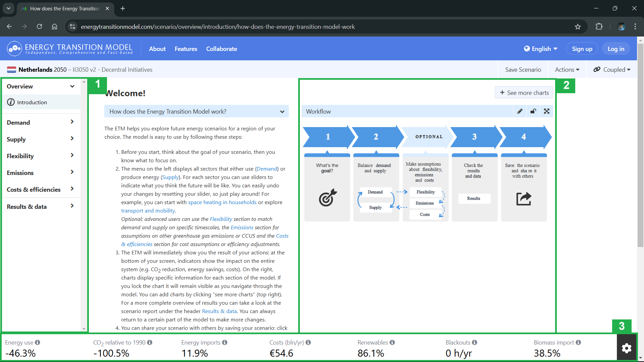Click the browser address bar URL
The width and height of the screenshot is (644, 362).
tap(218, 26)
